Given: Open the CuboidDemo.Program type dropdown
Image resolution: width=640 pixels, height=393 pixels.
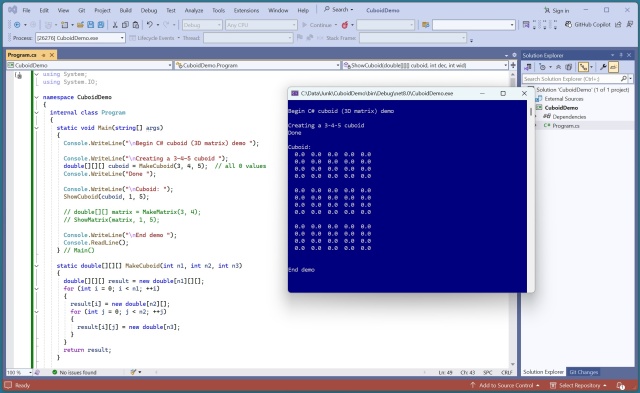Looking at the screenshot, I should [258, 65].
